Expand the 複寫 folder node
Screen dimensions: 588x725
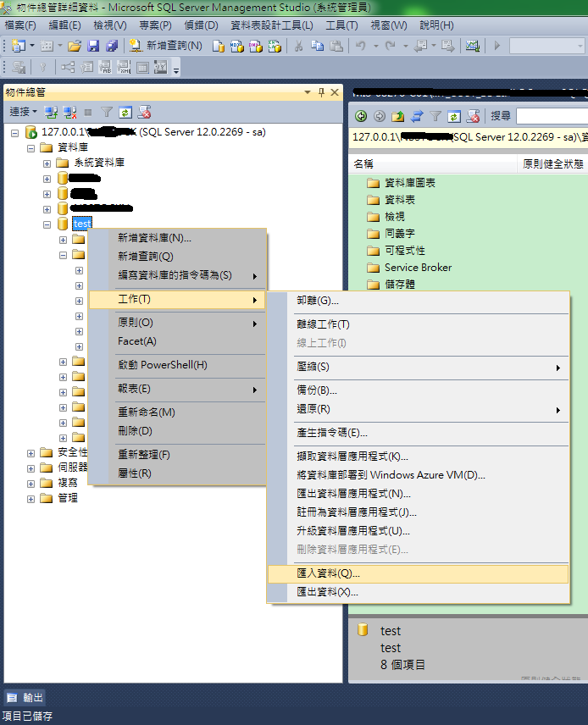tap(31, 484)
